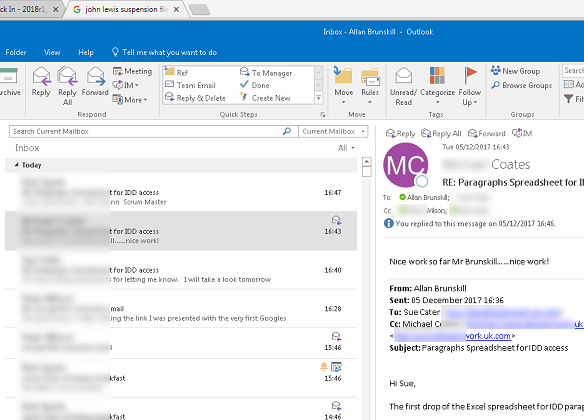
Task: Toggle Unread/Read status
Action: tap(403, 86)
